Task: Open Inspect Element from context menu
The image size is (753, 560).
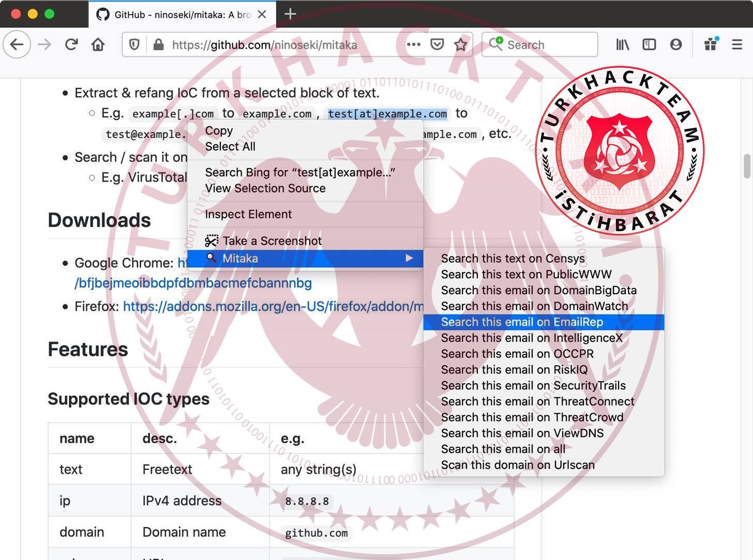Action: pyautogui.click(x=305, y=215)
